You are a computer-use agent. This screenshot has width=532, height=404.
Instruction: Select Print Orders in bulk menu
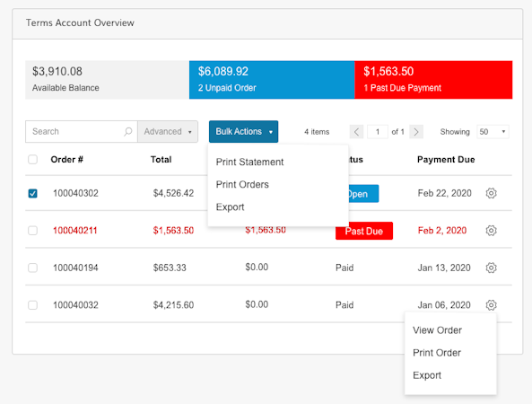pyautogui.click(x=242, y=184)
